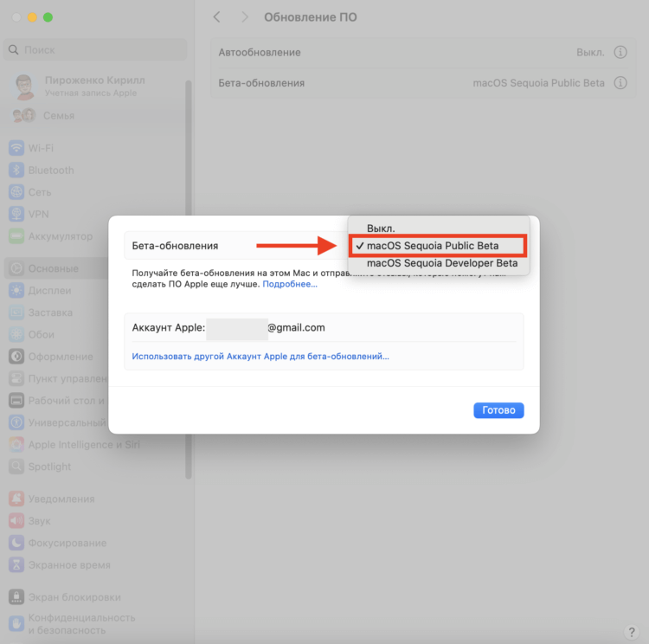Open the help question mark button
Screen dimensions: 649x644
click(x=631, y=632)
